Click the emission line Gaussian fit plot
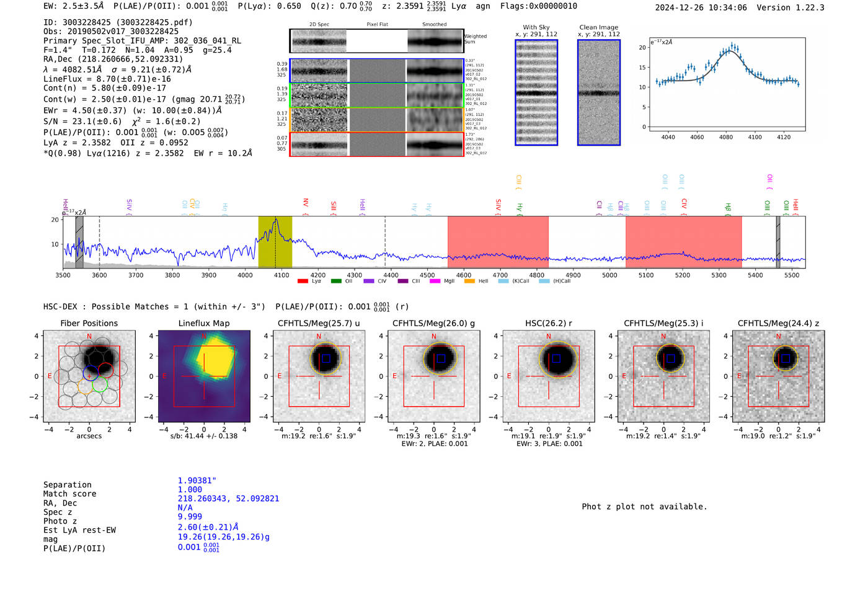868x591 pixels. pos(727,84)
